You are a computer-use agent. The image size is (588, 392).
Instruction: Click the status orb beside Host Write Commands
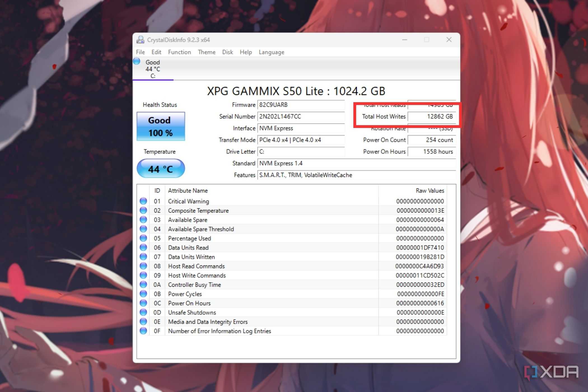coord(143,275)
